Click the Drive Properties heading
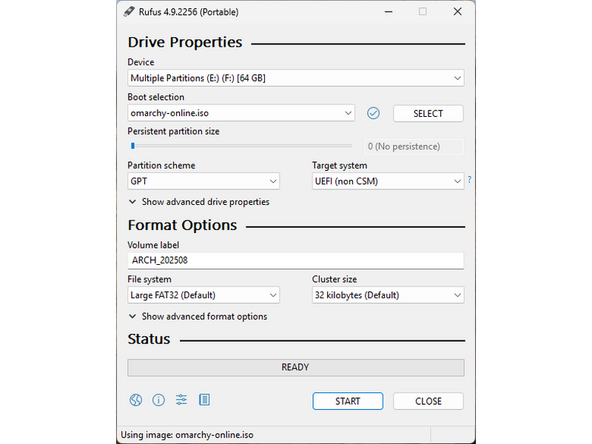This screenshot has width=592, height=444. pyautogui.click(x=185, y=42)
